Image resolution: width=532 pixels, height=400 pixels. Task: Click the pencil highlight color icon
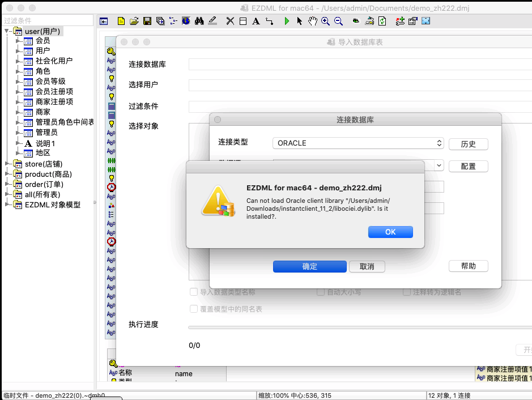coord(212,21)
